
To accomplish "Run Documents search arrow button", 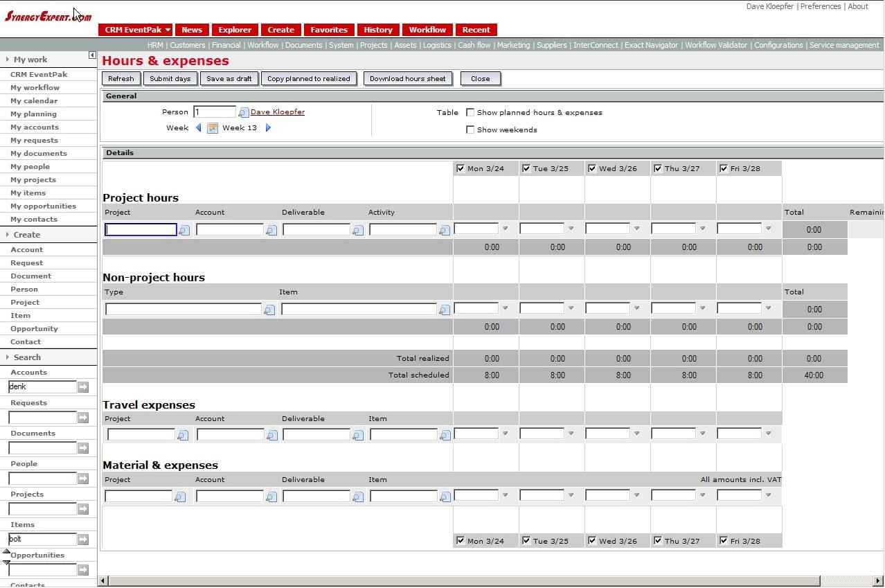I will [83, 448].
